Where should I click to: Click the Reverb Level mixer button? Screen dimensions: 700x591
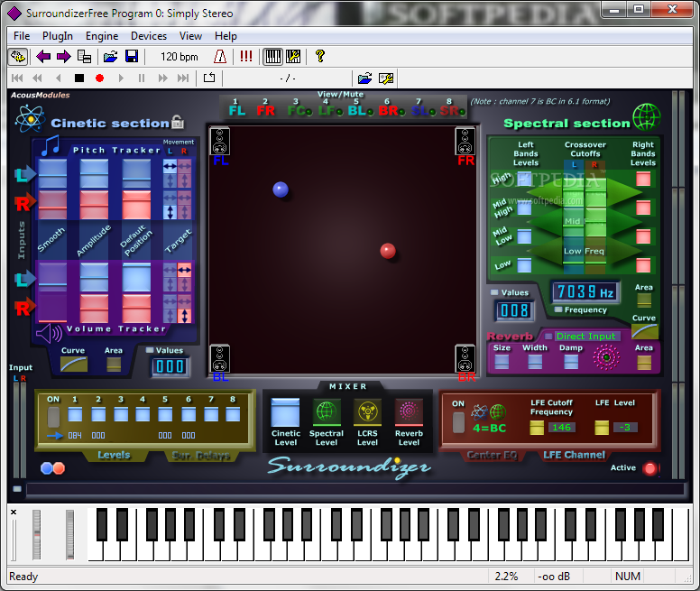coord(409,411)
